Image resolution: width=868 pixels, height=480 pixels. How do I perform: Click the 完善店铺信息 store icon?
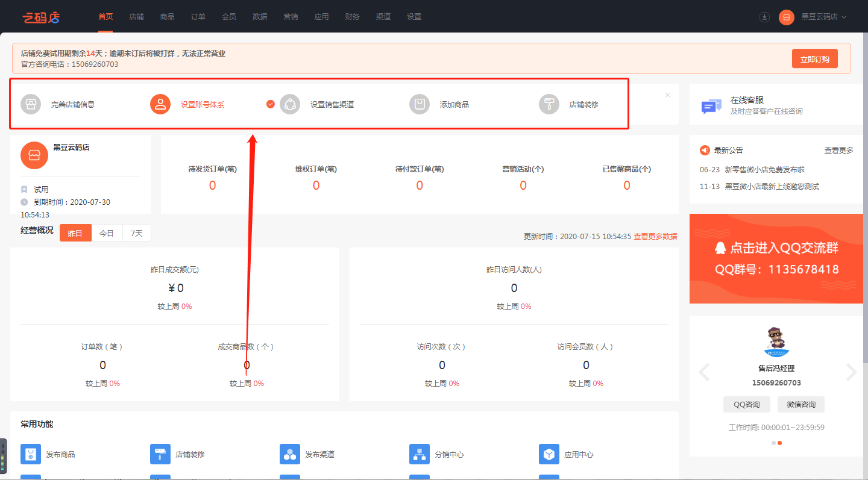click(x=31, y=104)
